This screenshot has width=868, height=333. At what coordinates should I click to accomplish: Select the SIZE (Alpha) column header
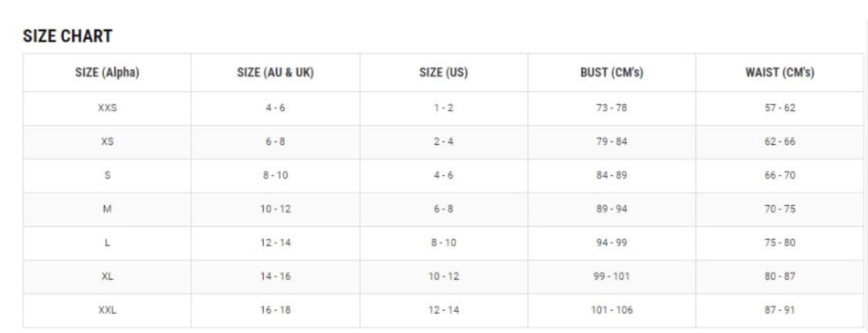[107, 73]
